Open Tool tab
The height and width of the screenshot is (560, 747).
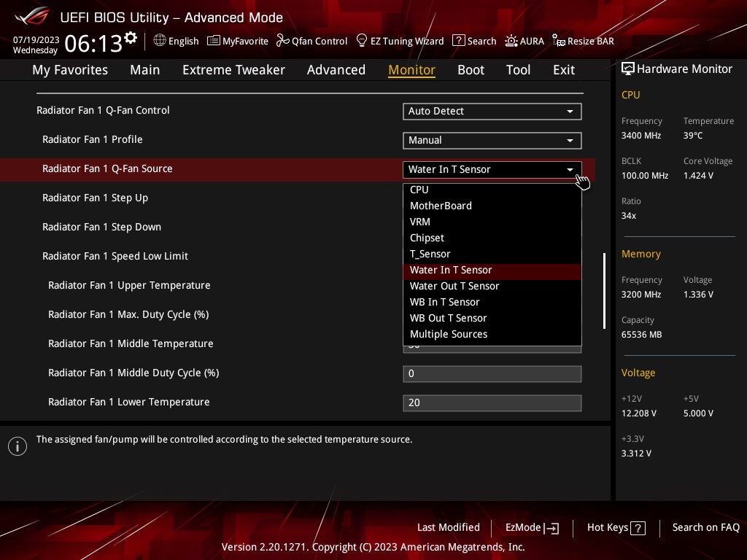[x=519, y=70]
